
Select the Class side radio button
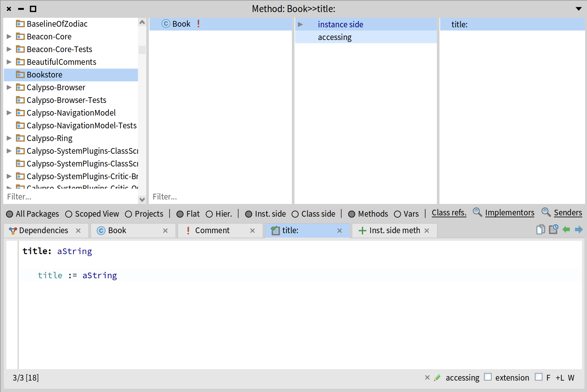[295, 214]
